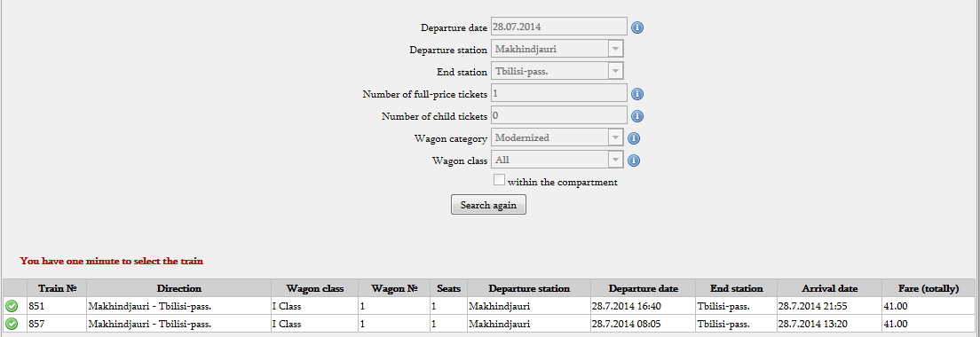This screenshot has width=980, height=337.
Task: Click the 41.00 fare for train 857
Action: tap(929, 324)
